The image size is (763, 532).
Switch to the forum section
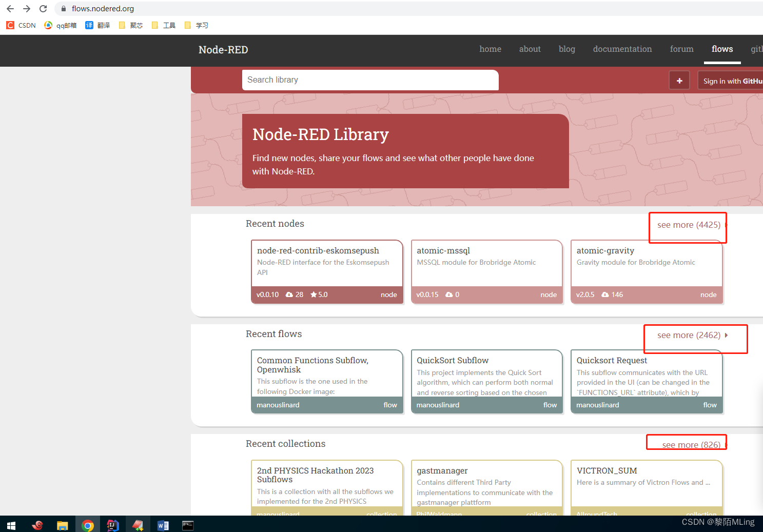(x=681, y=49)
